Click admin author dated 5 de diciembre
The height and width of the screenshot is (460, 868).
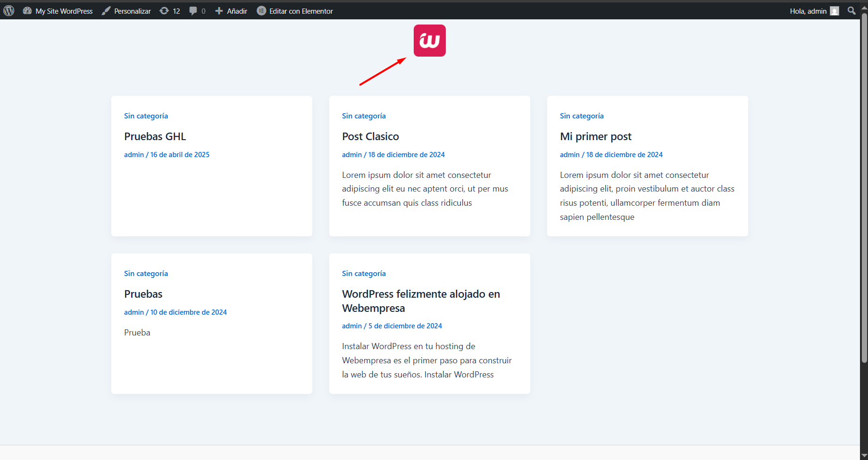pos(352,326)
